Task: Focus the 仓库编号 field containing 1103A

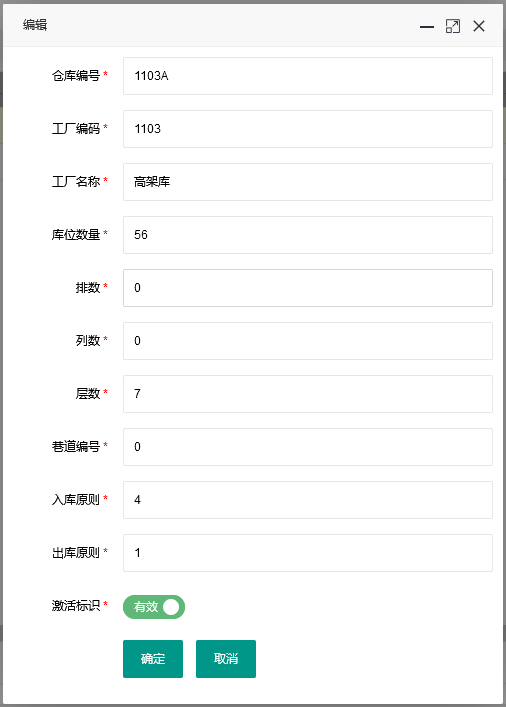Action: [308, 76]
